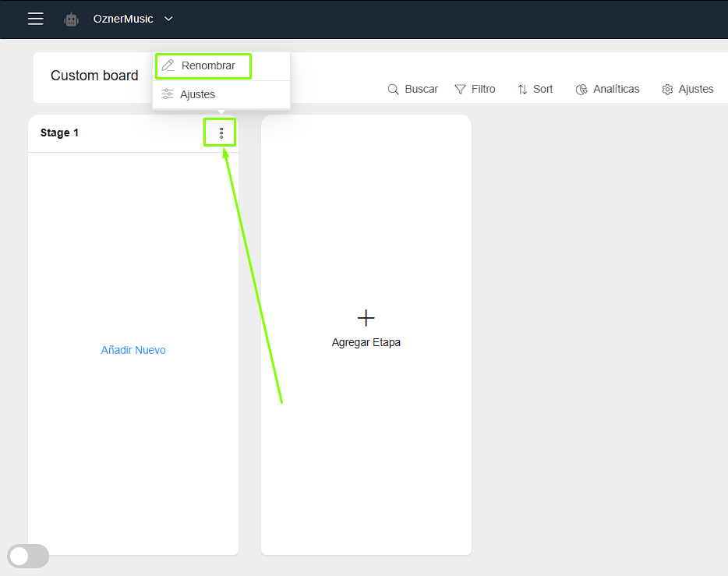The height and width of the screenshot is (576, 728).
Task: Toggle the switch in the bottom-left corner
Action: tap(28, 556)
